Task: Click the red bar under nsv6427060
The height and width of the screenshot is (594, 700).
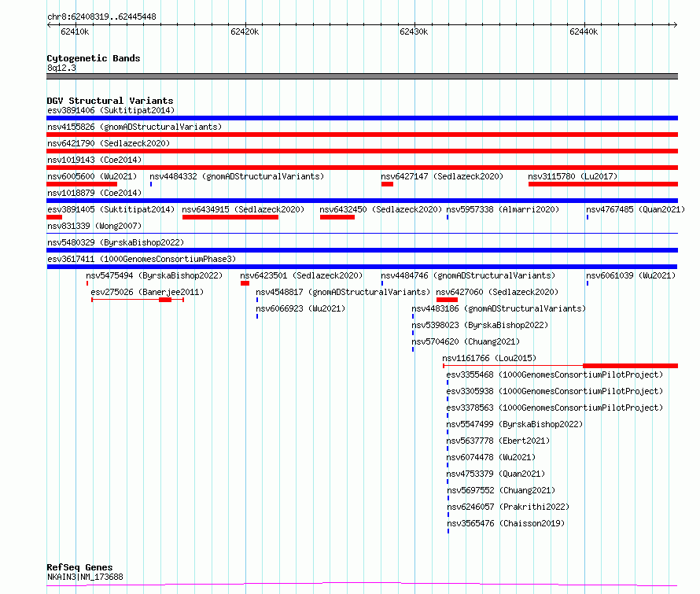Action: coord(447,300)
